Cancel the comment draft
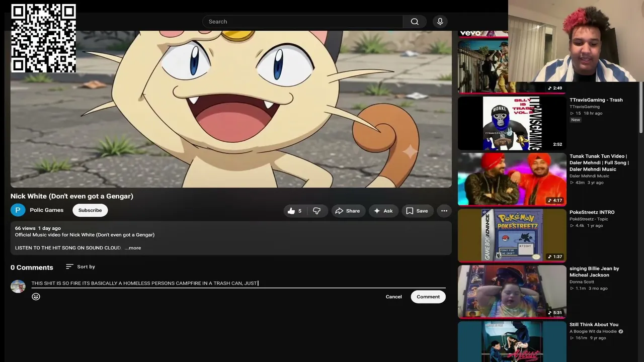 (394, 297)
